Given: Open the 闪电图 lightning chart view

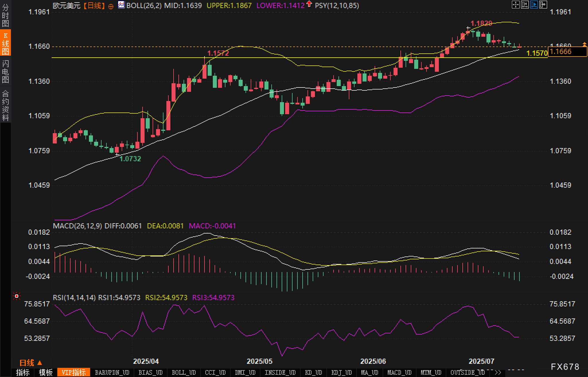Looking at the screenshot, I should click(5, 71).
